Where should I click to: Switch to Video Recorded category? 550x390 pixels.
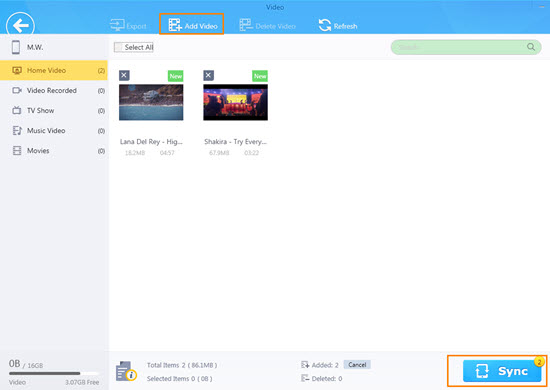click(54, 90)
